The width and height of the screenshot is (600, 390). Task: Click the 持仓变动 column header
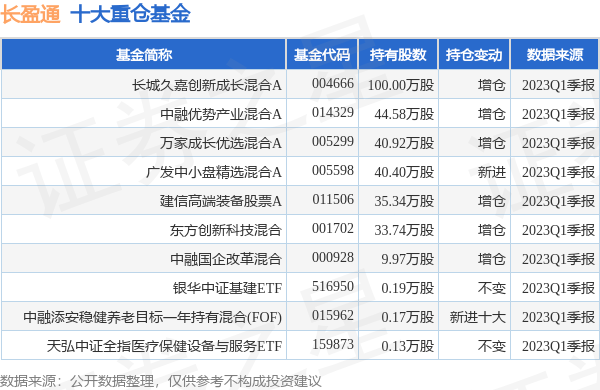pyautogui.click(x=474, y=55)
